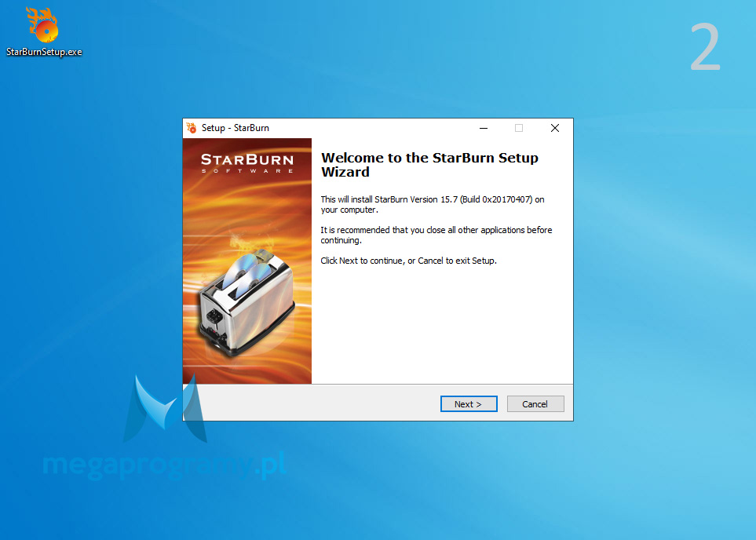
Task: Click the StarBurnSetup.exe file name label
Action: (x=44, y=52)
